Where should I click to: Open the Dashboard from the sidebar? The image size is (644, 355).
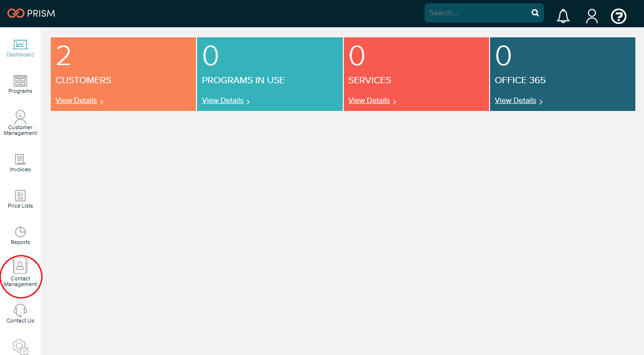pyautogui.click(x=20, y=48)
